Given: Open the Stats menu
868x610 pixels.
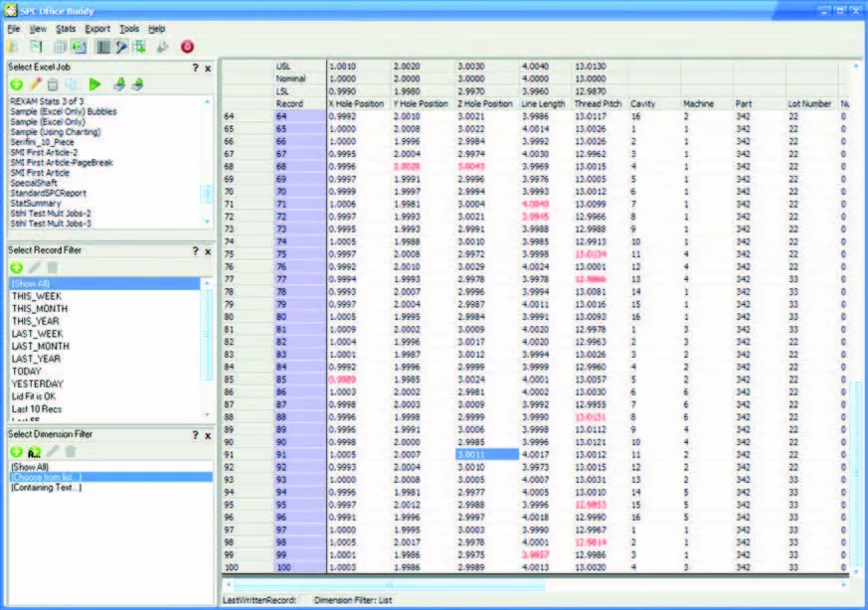Looking at the screenshot, I should (66, 29).
